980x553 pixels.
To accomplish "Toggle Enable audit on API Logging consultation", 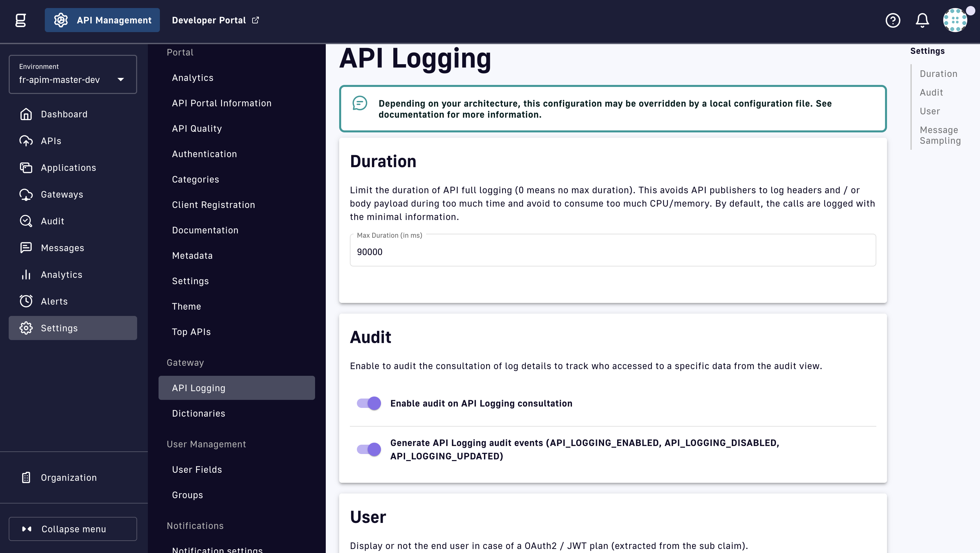I will coord(369,403).
